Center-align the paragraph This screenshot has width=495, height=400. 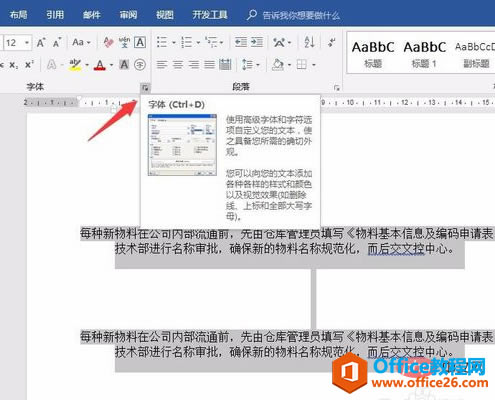pos(178,65)
